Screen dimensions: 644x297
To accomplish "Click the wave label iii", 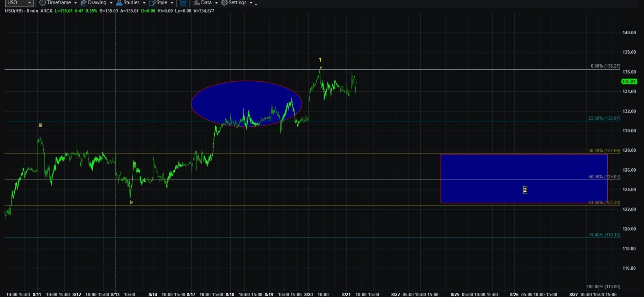I will pyautogui.click(x=41, y=125).
